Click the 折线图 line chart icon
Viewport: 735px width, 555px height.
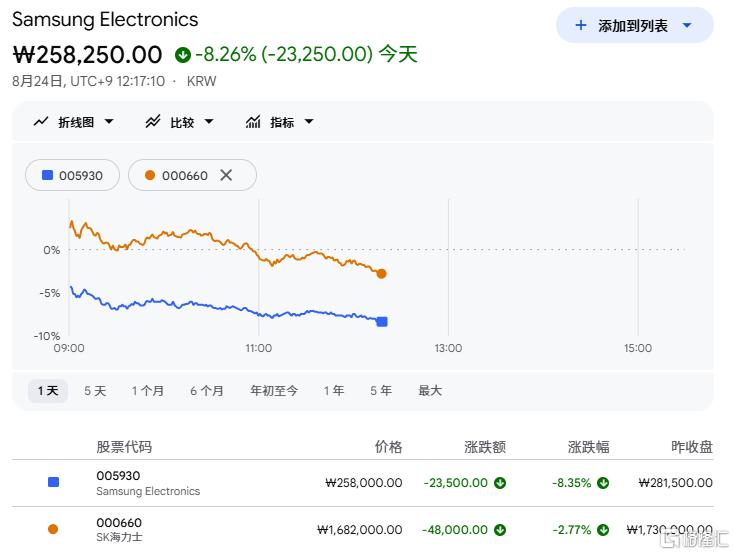(x=41, y=122)
